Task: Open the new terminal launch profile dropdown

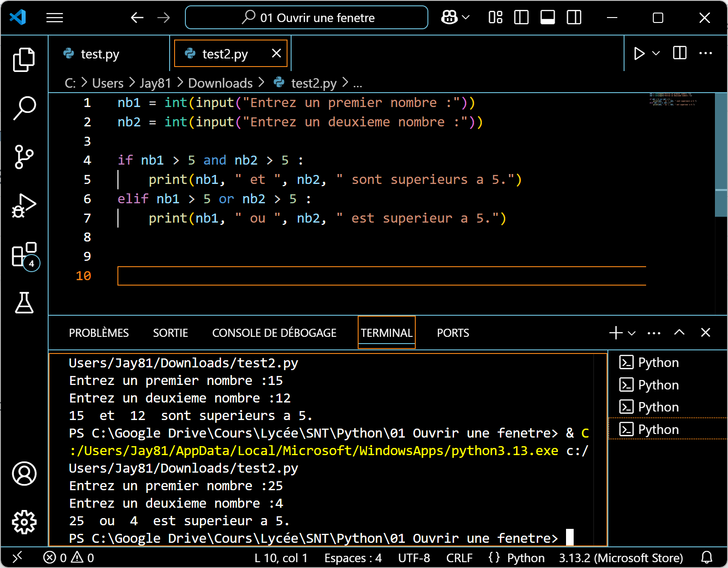Action: coord(632,333)
